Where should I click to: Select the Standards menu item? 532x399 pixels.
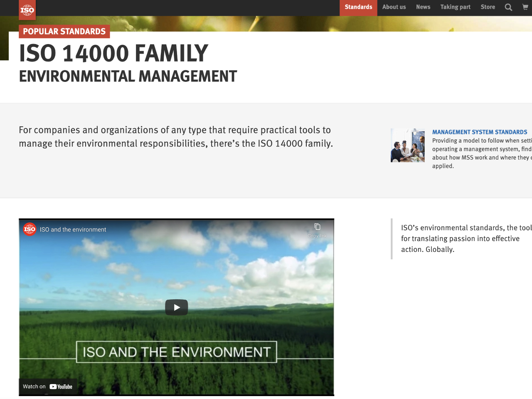coord(358,7)
